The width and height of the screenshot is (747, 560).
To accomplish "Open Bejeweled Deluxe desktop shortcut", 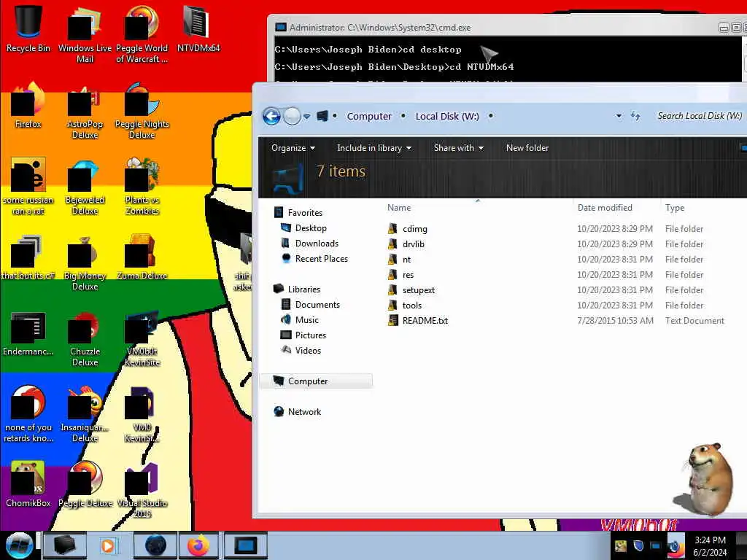I will [x=85, y=187].
